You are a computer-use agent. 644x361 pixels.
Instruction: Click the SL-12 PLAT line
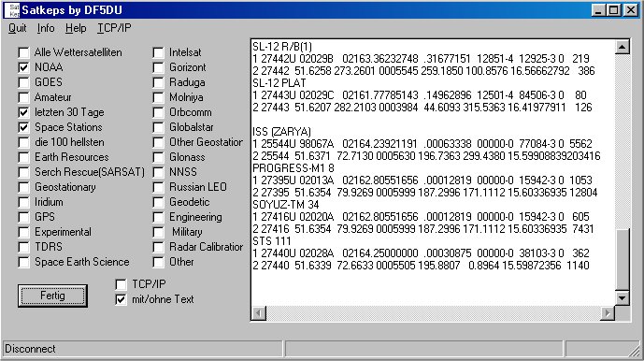[x=279, y=83]
